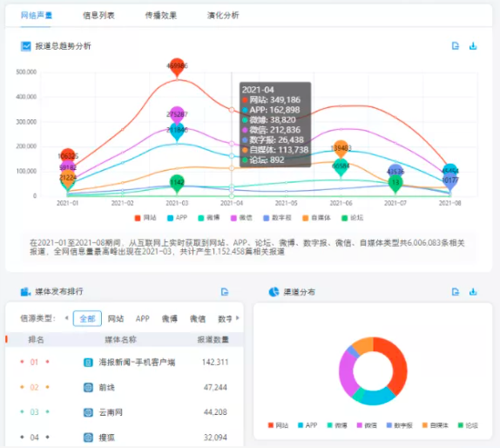Filter ranking by APP source
The height and width of the screenshot is (448, 500).
pos(142,318)
